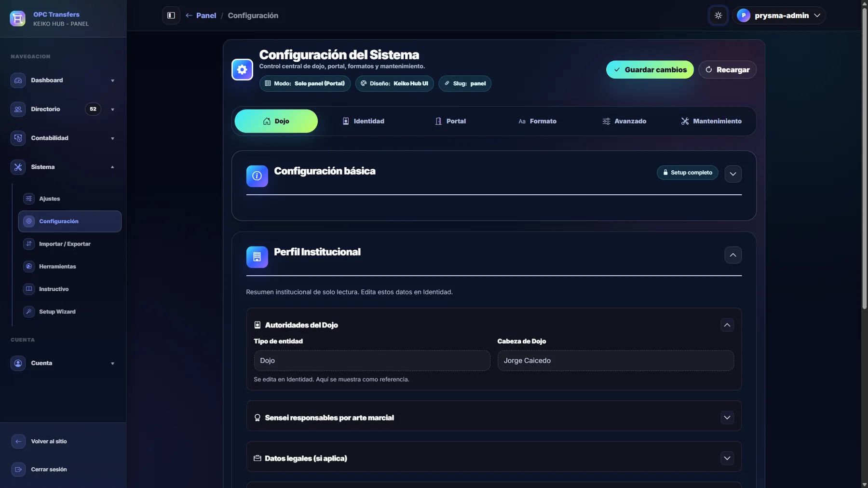Image resolution: width=868 pixels, height=488 pixels.
Task: Click the Recargar button
Action: 727,70
